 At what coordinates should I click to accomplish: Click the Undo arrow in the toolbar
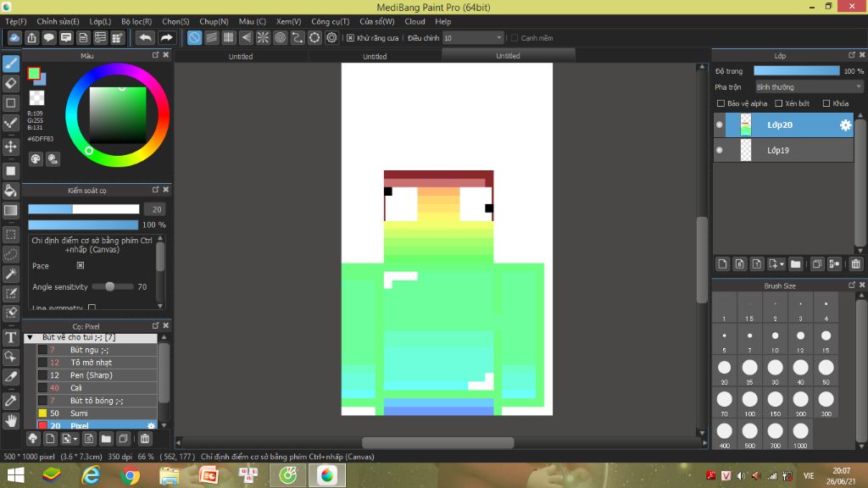[x=145, y=37]
